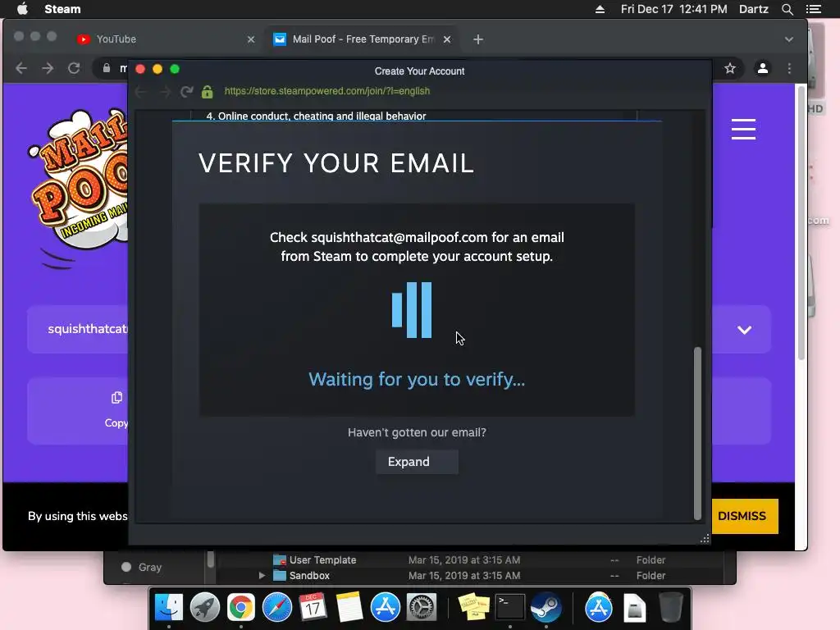Open System Preferences from the Dock
The image size is (840, 630).
coord(422,607)
